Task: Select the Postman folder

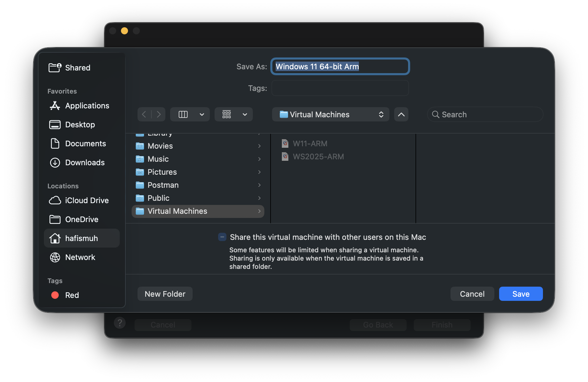Action: click(x=163, y=185)
